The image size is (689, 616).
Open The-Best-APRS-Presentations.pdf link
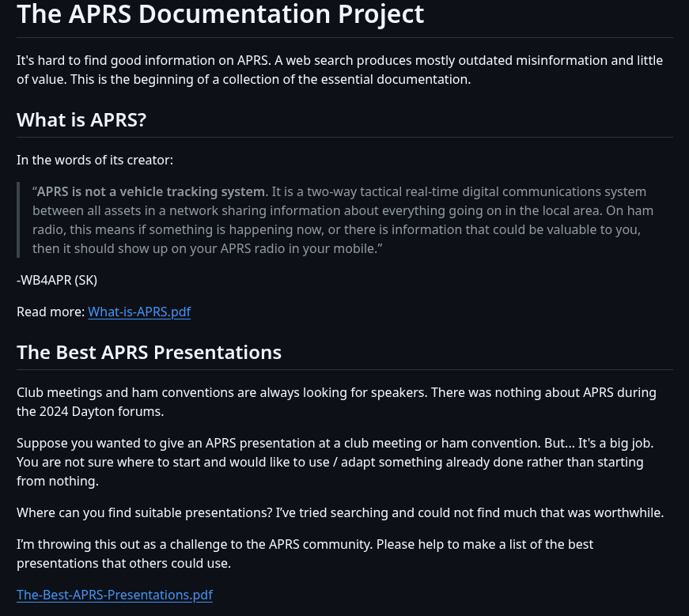(x=115, y=595)
